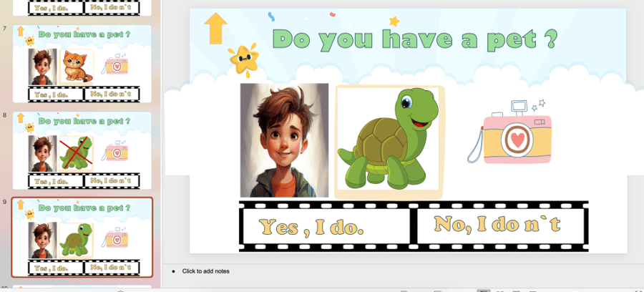Click the yellow arrow in slide 8 thumbnail
This screenshot has height=292, width=644.
pos(21,118)
